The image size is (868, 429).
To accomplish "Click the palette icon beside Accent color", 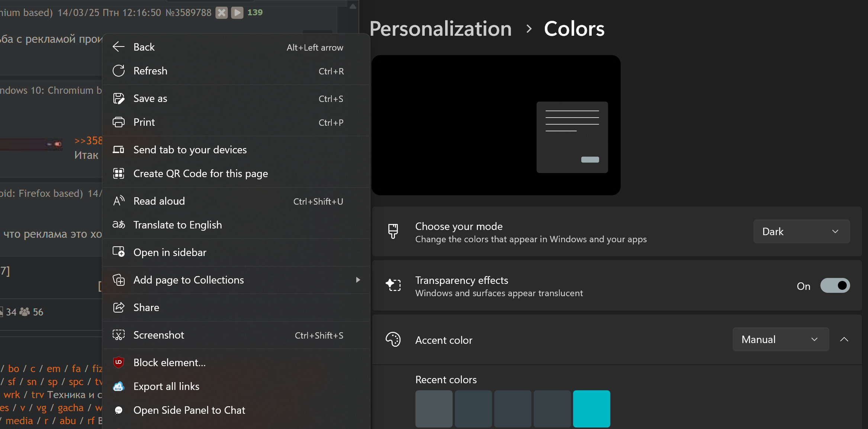I will pyautogui.click(x=393, y=339).
